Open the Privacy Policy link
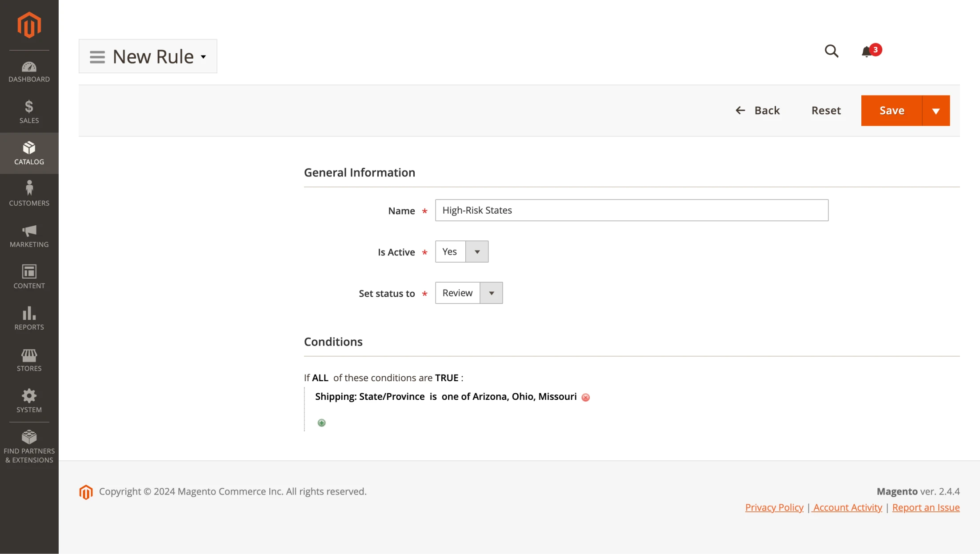 point(774,507)
